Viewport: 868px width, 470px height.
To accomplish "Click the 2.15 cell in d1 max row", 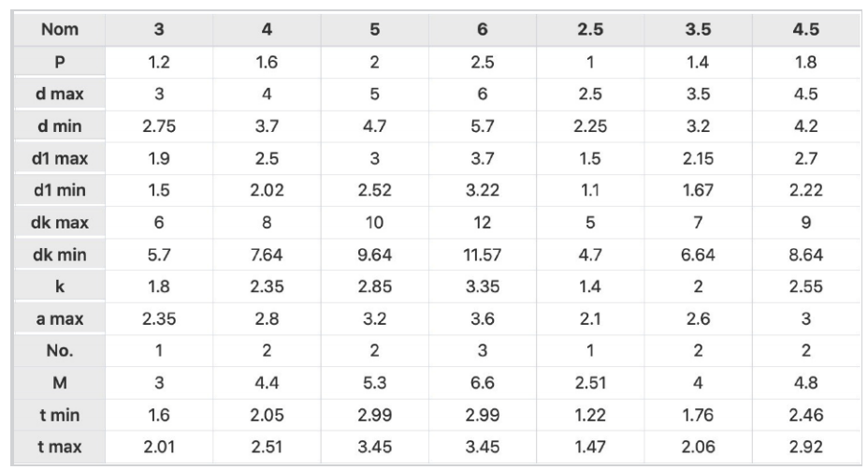I will coord(698,158).
